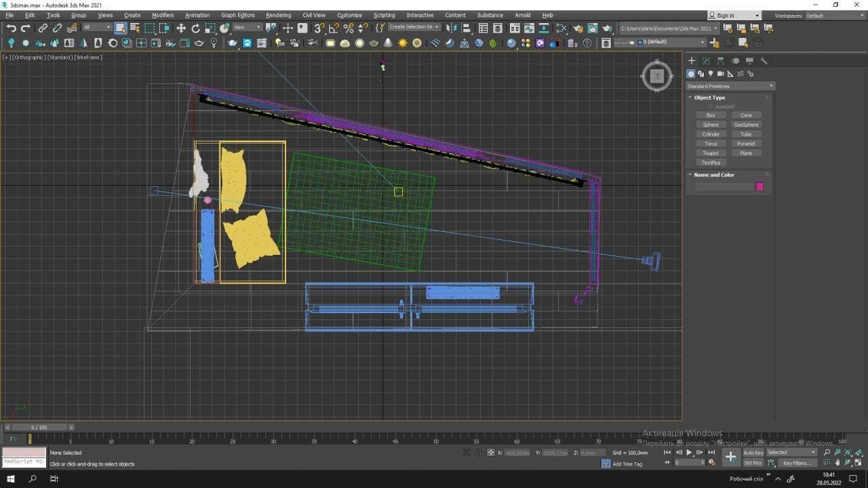Toggle Set Key mode
The height and width of the screenshot is (488, 868).
tap(753, 463)
